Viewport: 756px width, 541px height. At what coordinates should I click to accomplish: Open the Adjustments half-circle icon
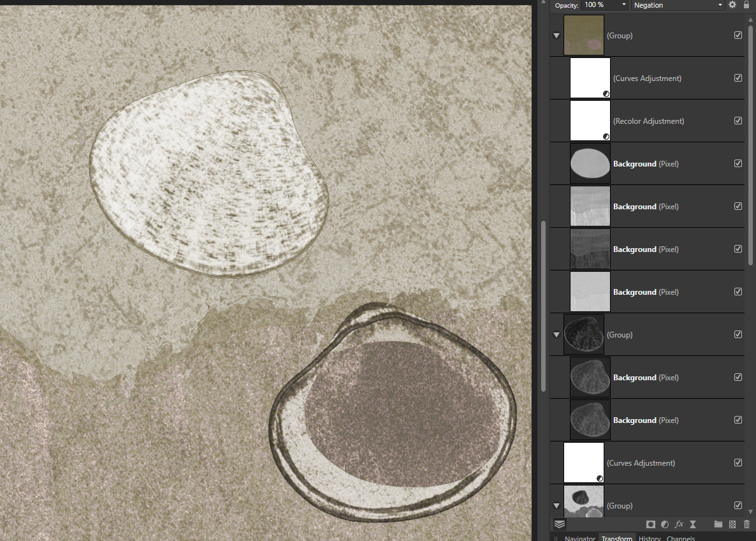tap(665, 524)
